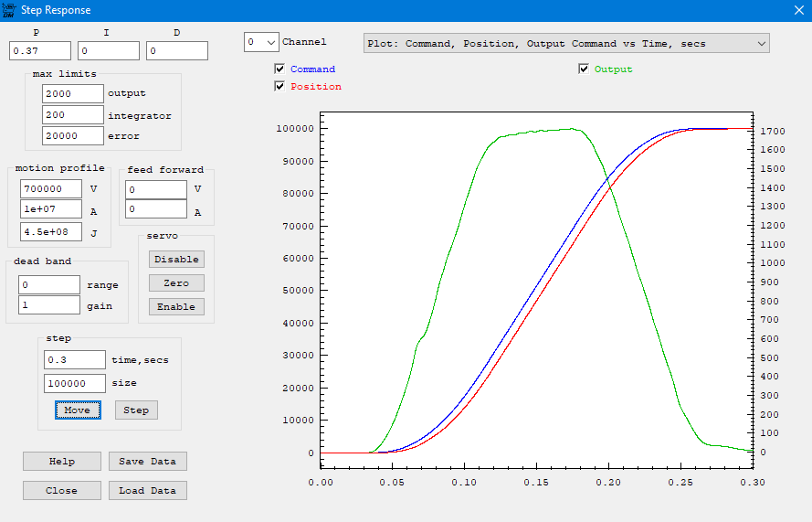This screenshot has height=522, width=812.
Task: Click the Save Data button
Action: [x=147, y=462]
